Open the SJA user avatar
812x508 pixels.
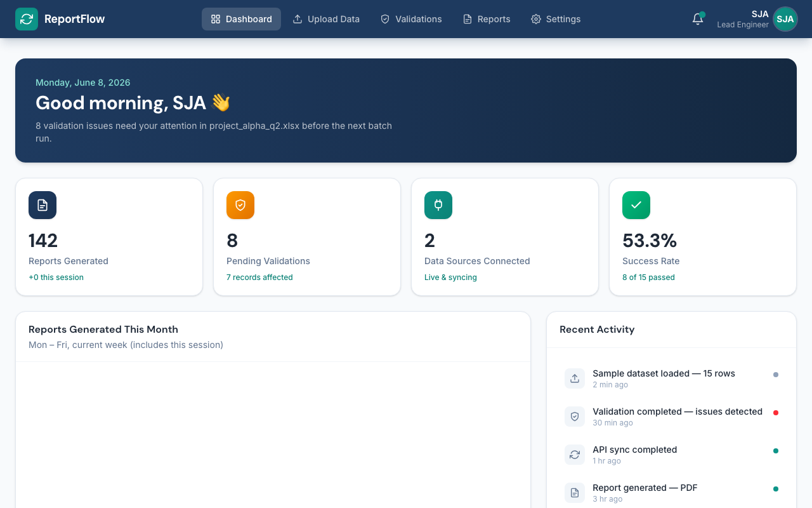click(x=785, y=19)
